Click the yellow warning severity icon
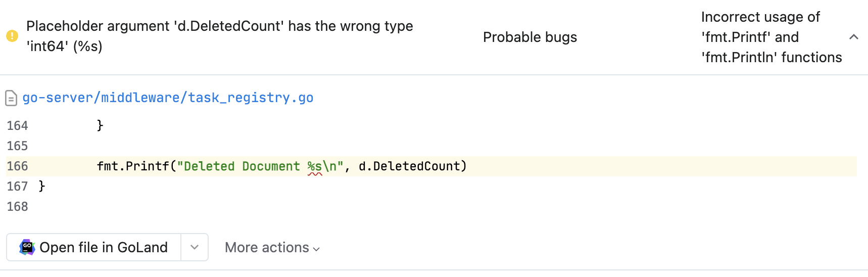The image size is (868, 277). coord(12,36)
